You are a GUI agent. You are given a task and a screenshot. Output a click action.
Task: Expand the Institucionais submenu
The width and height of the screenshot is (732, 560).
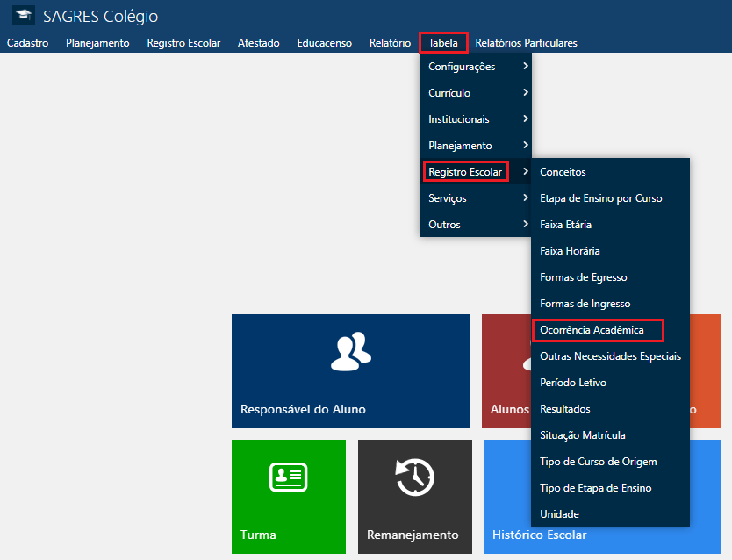pyautogui.click(x=475, y=119)
